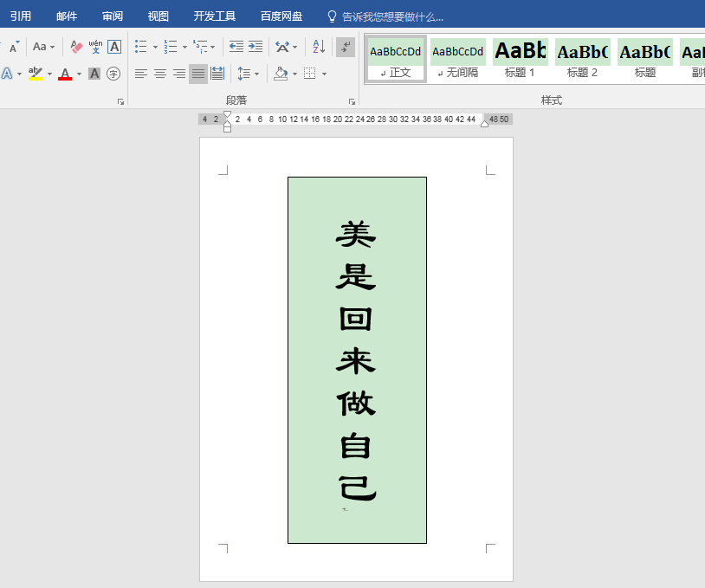Open the 审阅 ribbon tab

[112, 16]
